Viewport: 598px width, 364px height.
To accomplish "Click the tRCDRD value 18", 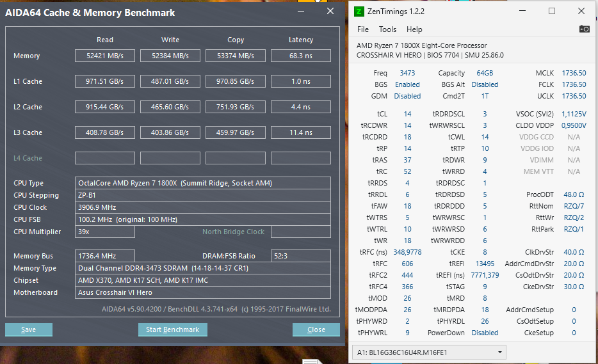I will 407,137.
